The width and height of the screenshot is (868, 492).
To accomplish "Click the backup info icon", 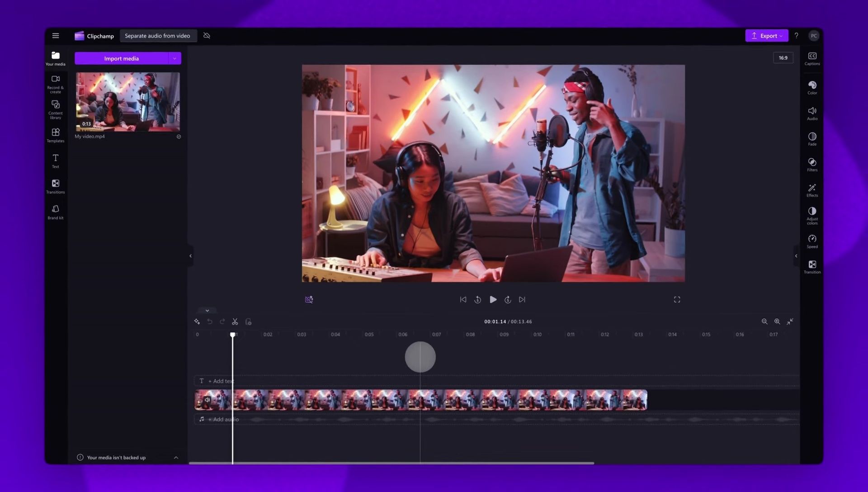I will [80, 458].
